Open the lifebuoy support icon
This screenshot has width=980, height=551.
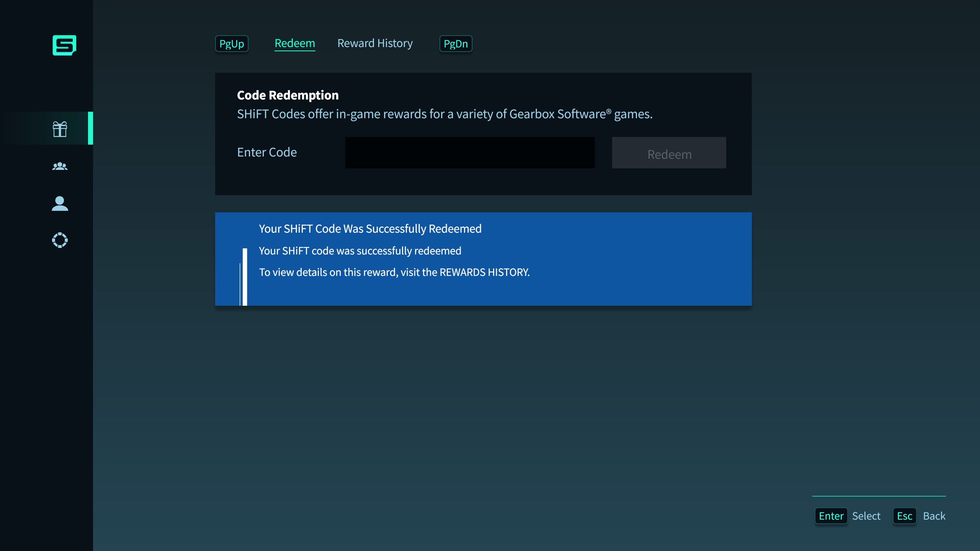point(60,240)
